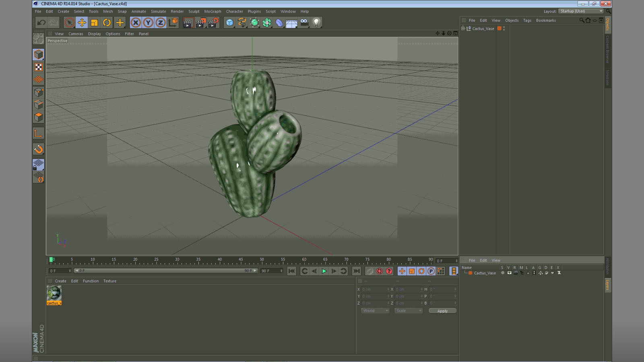
Task: Open the deformer icon in toolbar
Action: (x=279, y=23)
